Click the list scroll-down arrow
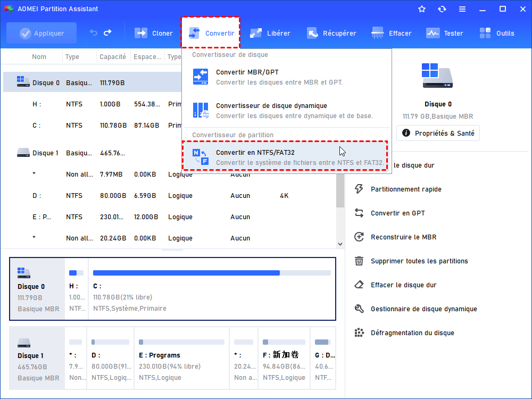The height and width of the screenshot is (399, 532). pyautogui.click(x=340, y=244)
